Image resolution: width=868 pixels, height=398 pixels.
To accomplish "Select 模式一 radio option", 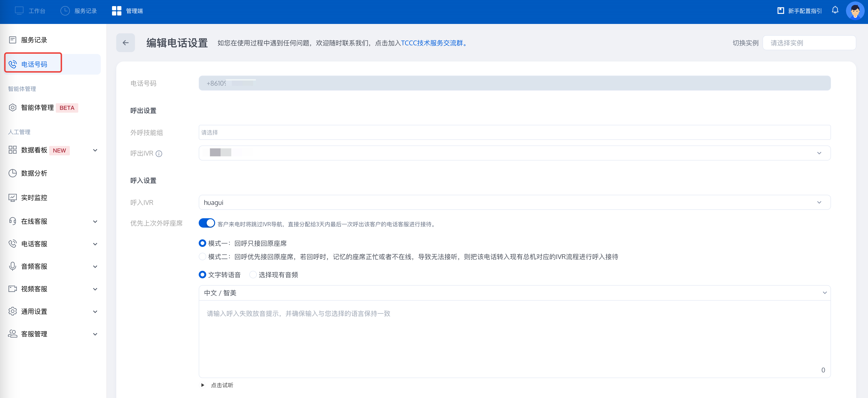I will (202, 243).
